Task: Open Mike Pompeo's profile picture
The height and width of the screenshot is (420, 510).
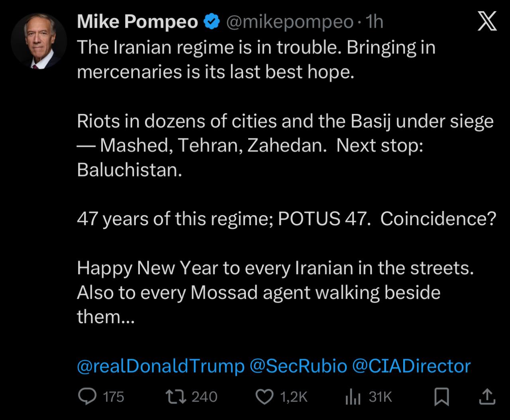Action: (39, 41)
